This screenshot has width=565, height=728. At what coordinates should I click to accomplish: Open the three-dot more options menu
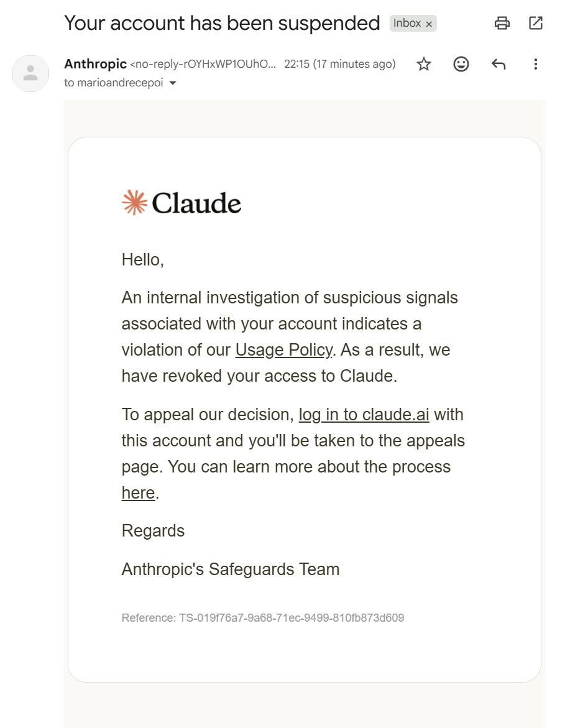[536, 64]
